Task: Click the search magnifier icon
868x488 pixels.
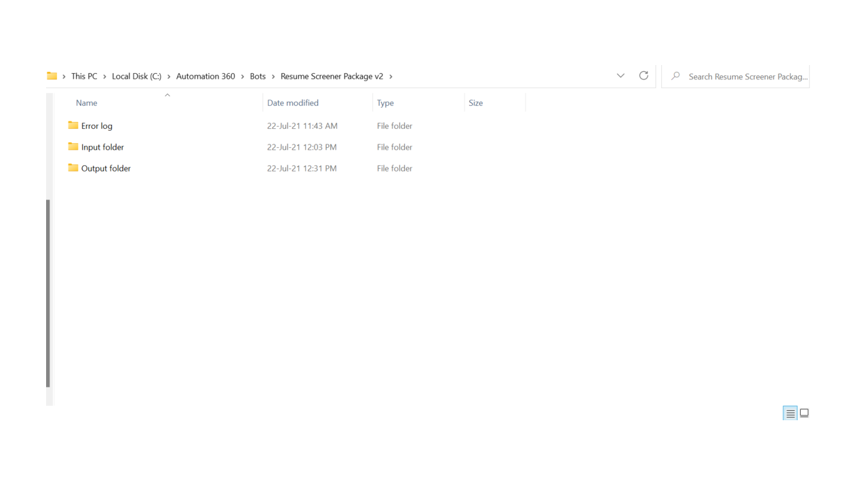Action: point(675,77)
